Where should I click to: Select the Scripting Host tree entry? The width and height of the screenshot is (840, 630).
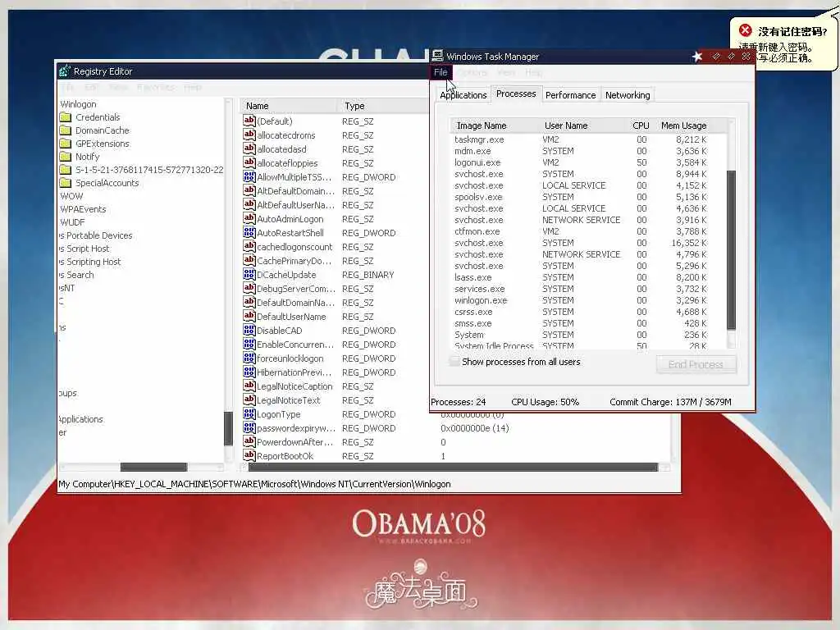click(x=89, y=262)
